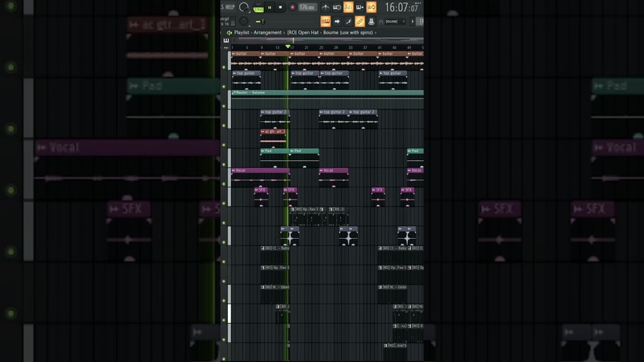Viewport: 644px width, 362px height.
Task: Mute the Master Volume automation track
Action: pos(224,106)
